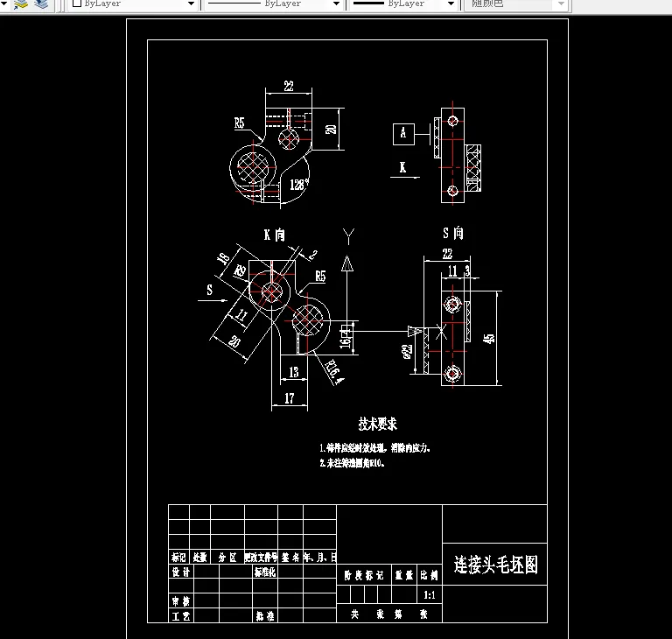Viewport: 672px width, 639px height.
Task: Select the 45 height dimension text
Action: click(488, 339)
